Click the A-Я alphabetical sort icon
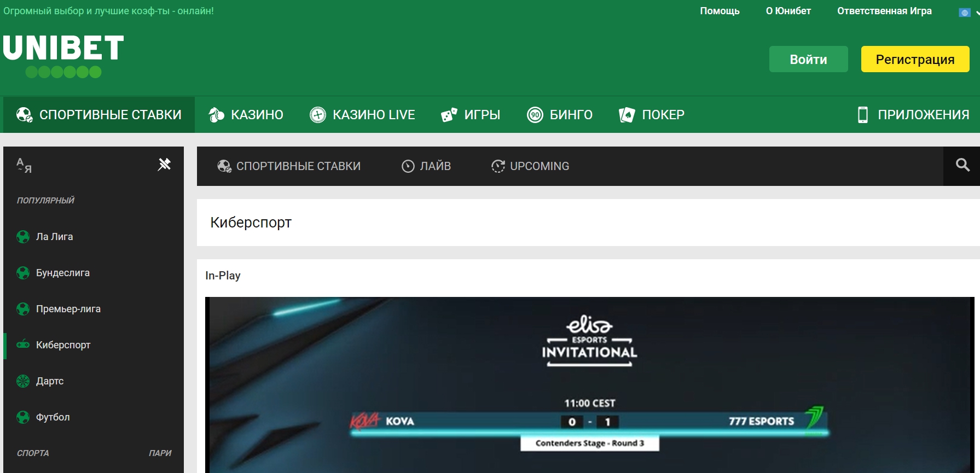 pyautogui.click(x=24, y=165)
